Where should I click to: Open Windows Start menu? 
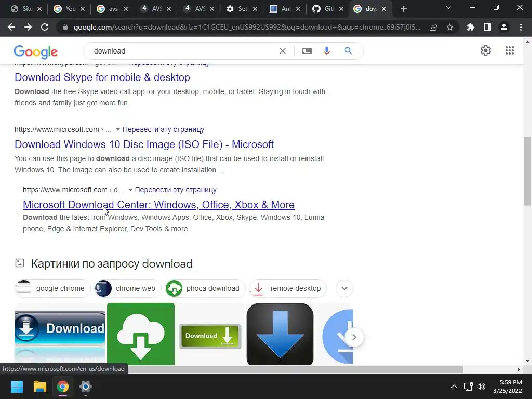[17, 387]
